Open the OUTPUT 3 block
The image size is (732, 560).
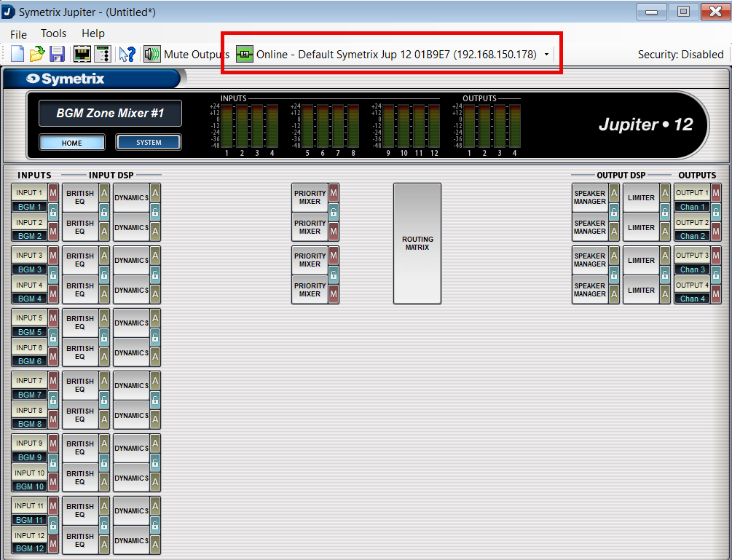coord(693,256)
